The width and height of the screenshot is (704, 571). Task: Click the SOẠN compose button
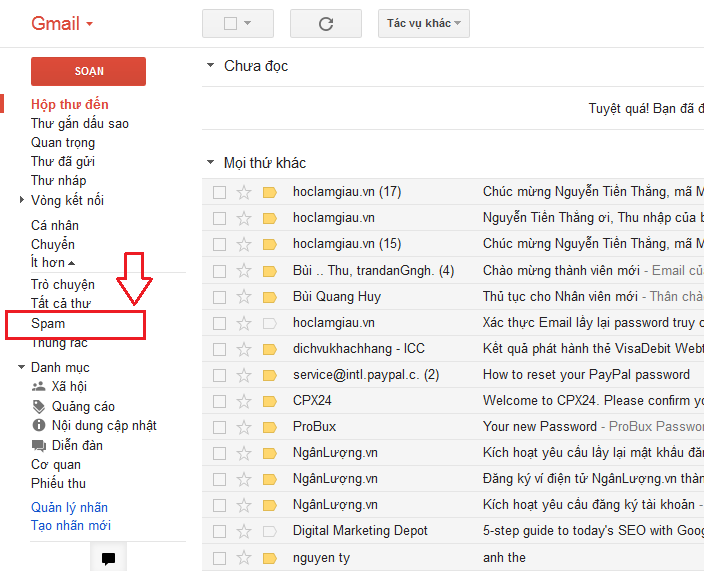coord(88,71)
